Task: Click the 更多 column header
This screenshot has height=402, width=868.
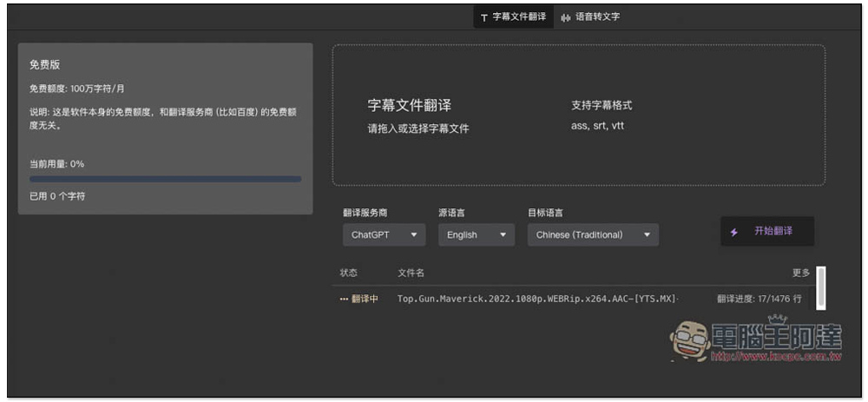Action: pyautogui.click(x=800, y=273)
